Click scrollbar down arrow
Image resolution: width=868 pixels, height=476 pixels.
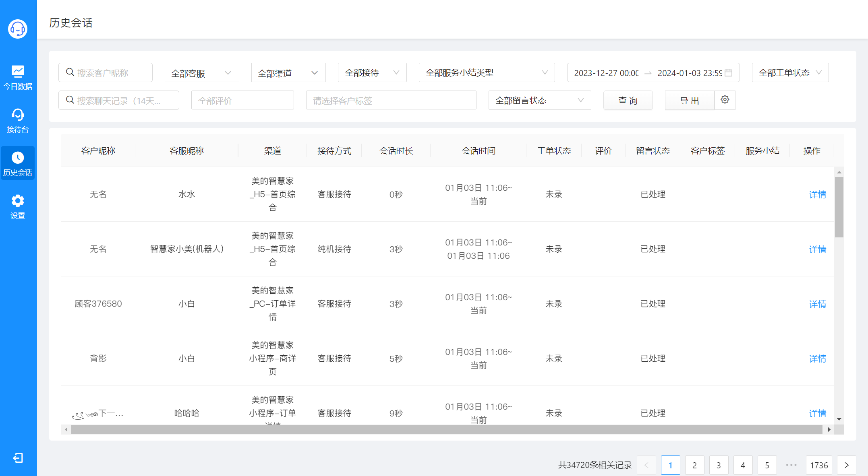(839, 419)
